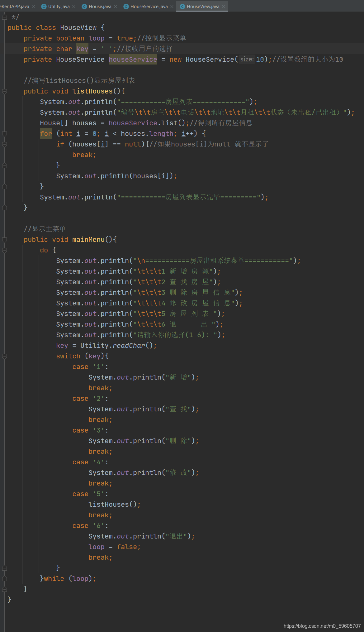Click the class icon on HouseView.java tab

point(182,7)
